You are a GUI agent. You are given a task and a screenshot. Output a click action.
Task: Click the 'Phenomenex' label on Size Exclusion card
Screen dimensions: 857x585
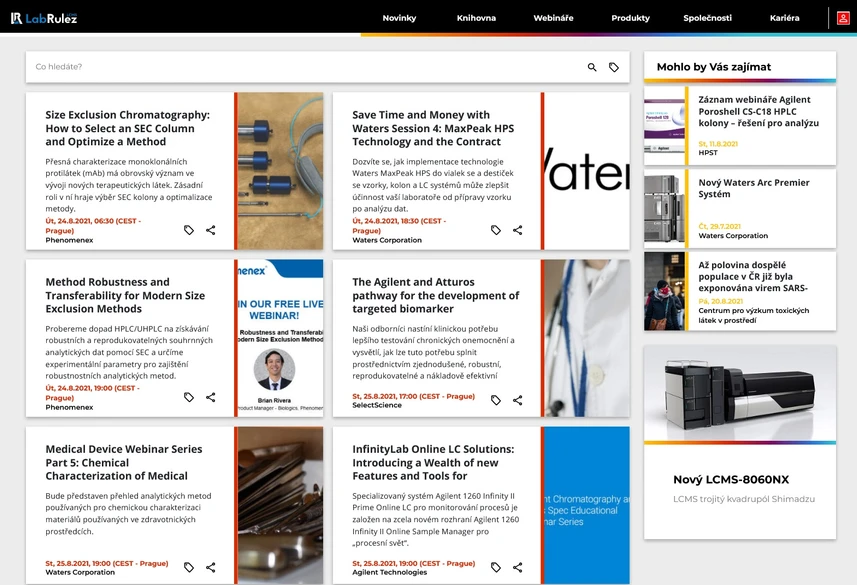69,240
